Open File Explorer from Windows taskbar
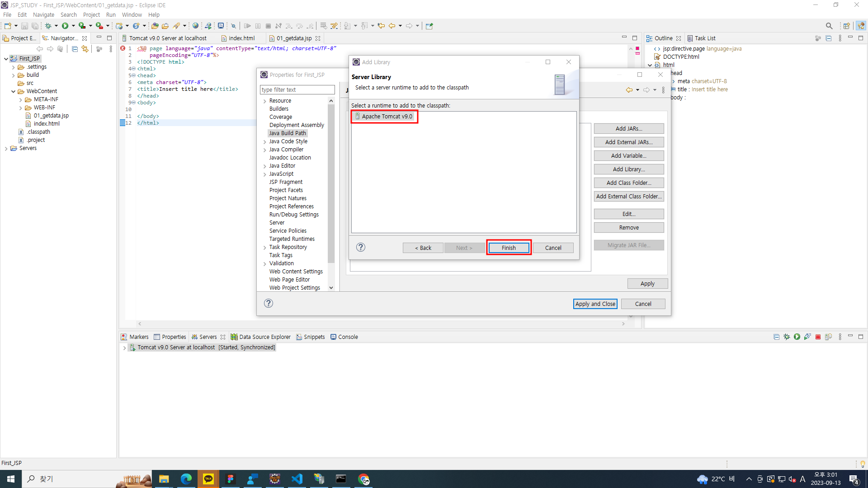 coord(164,479)
